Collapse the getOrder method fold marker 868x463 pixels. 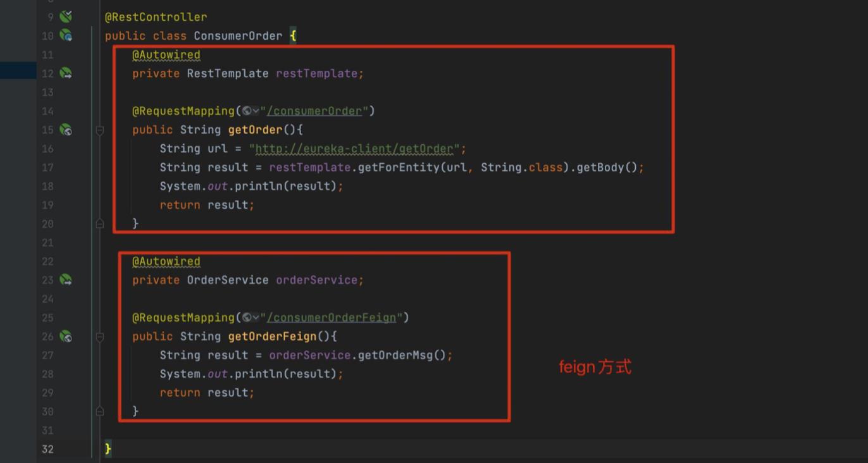pyautogui.click(x=100, y=130)
